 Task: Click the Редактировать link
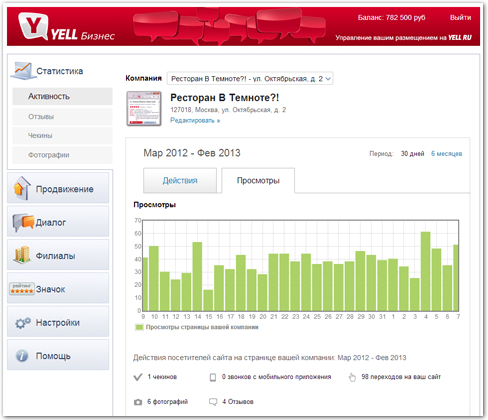[195, 120]
